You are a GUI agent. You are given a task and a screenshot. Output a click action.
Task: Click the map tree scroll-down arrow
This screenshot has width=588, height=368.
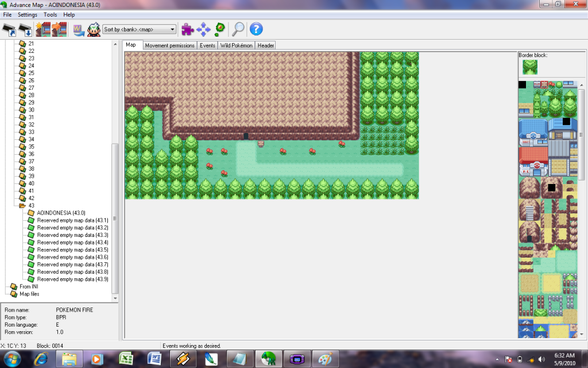click(x=115, y=298)
